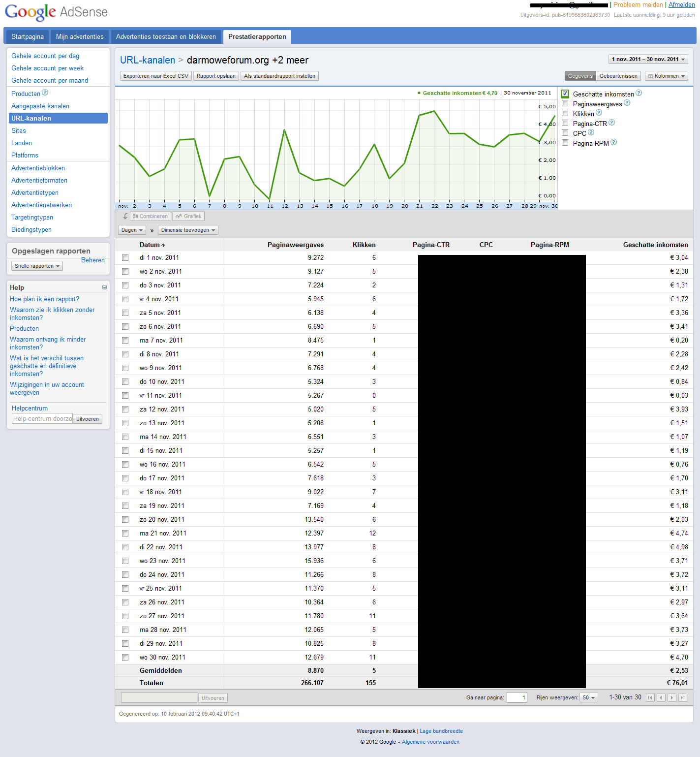The image size is (700, 757).
Task: Click the bottom-left filter input field
Action: (159, 697)
